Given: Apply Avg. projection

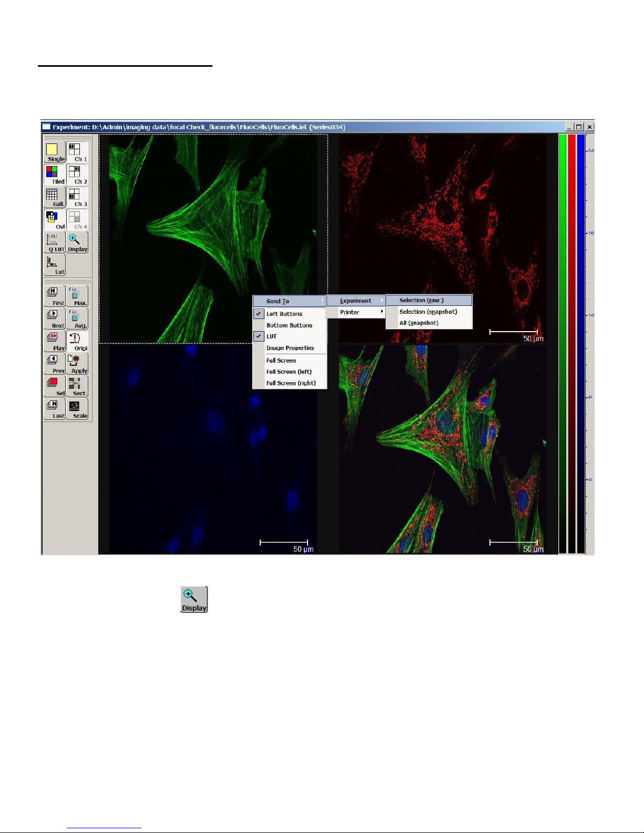Looking at the screenshot, I should point(77,319).
